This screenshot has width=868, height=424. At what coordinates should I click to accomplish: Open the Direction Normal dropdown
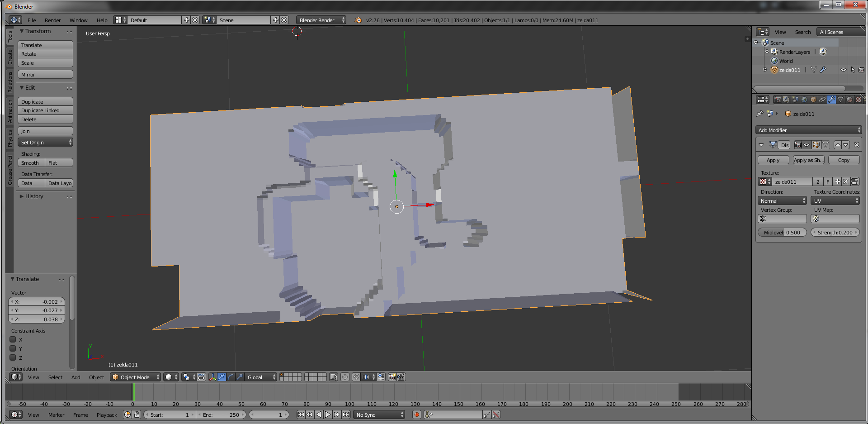point(782,200)
